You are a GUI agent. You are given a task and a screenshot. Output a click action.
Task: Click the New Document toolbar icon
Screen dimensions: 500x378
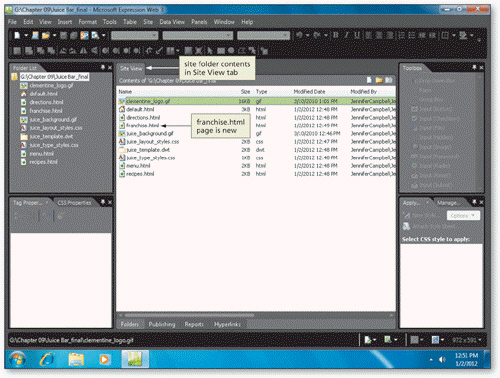[x=17, y=35]
